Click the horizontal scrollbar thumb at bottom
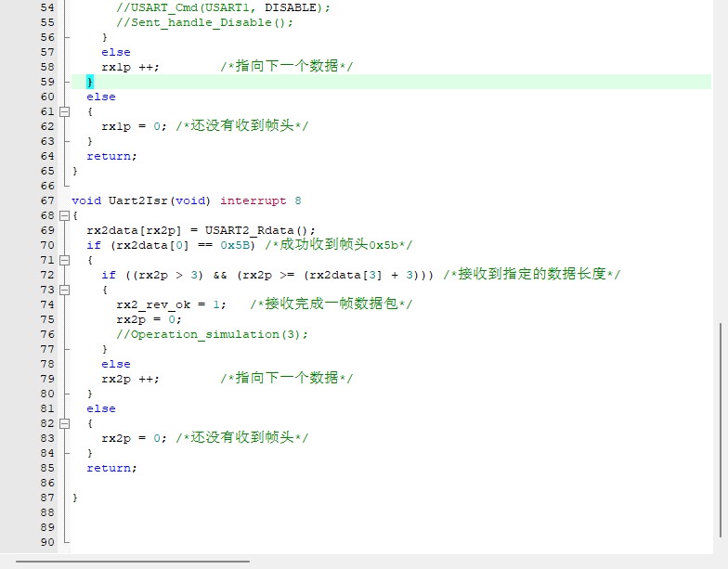 pos(133,562)
